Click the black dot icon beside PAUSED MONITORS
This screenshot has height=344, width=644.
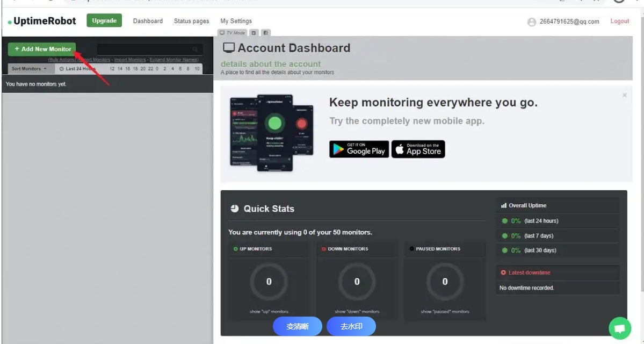(411, 249)
